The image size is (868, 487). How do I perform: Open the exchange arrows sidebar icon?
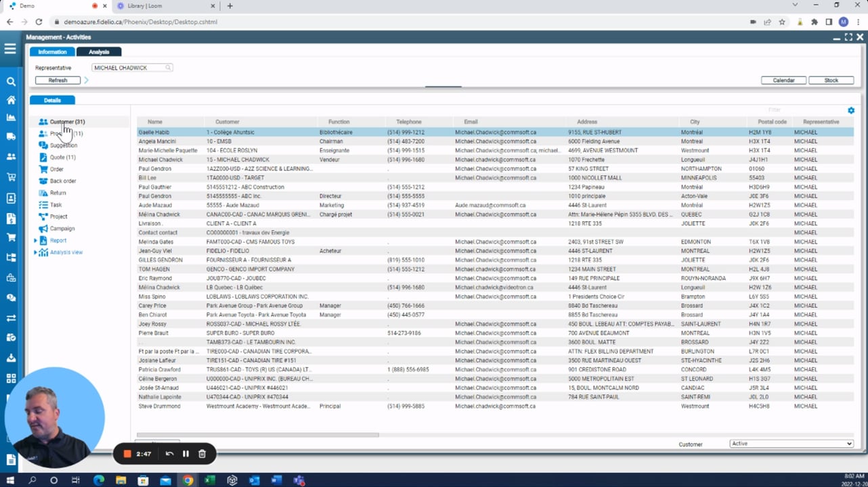(11, 318)
